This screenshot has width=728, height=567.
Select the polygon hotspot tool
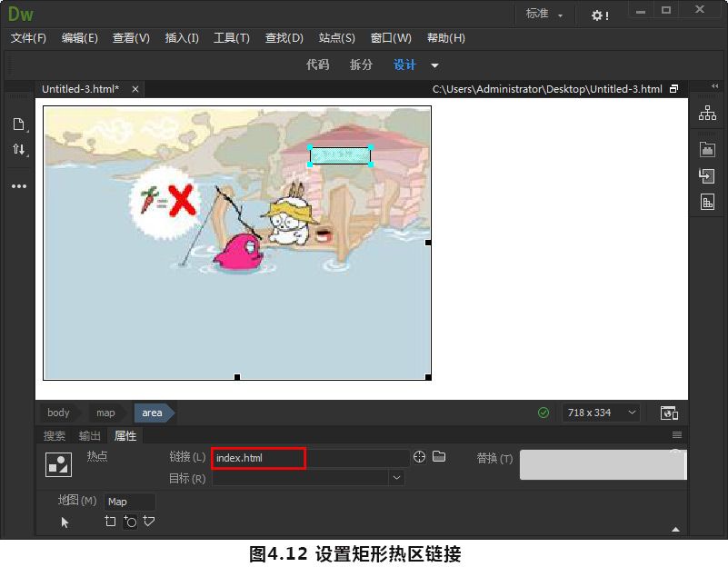[148, 522]
